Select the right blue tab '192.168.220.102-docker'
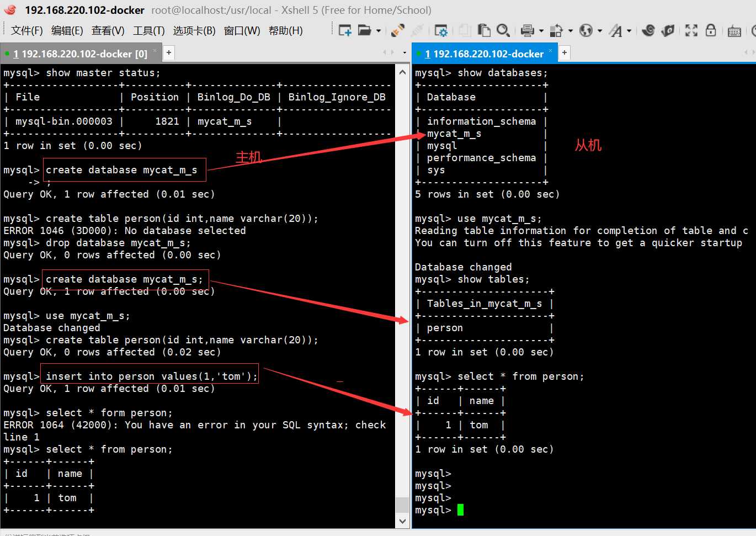This screenshot has height=536, width=756. [x=484, y=54]
